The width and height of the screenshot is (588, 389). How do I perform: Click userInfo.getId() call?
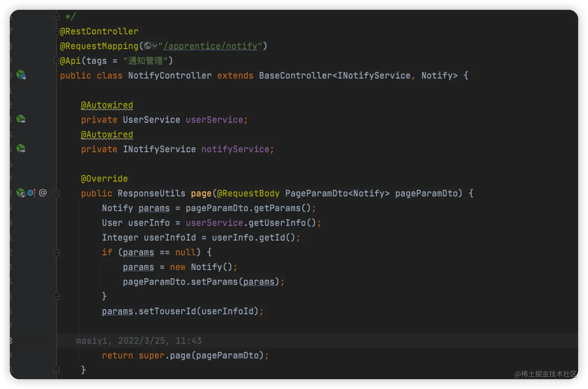coord(253,238)
